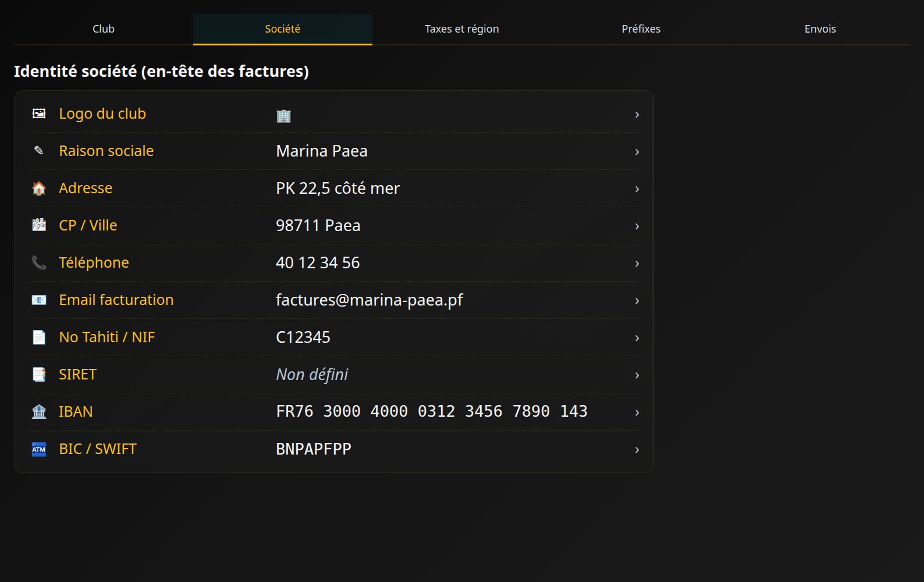This screenshot has height=582, width=924.
Task: Click the ATM icon beside BIC / SWIFT
Action: [x=39, y=449]
